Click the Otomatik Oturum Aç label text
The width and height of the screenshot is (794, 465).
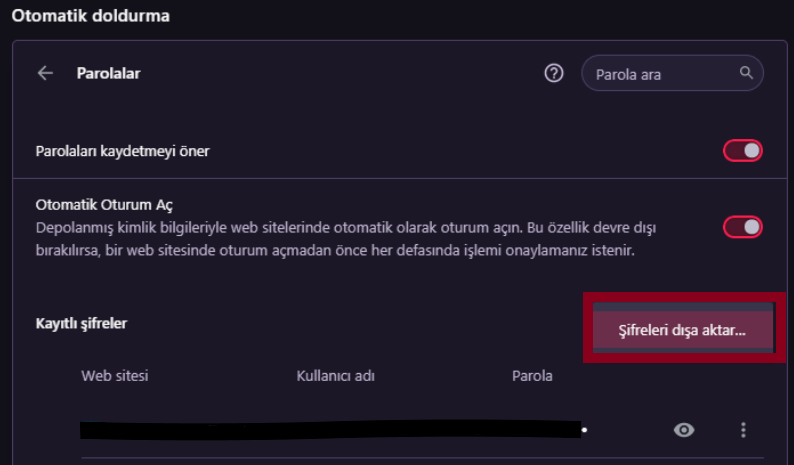coord(104,204)
